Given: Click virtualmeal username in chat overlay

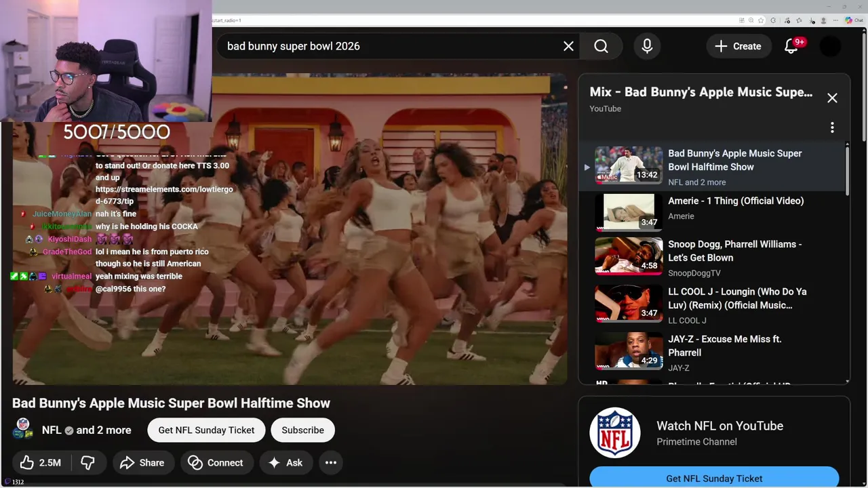Looking at the screenshot, I should 71,277.
